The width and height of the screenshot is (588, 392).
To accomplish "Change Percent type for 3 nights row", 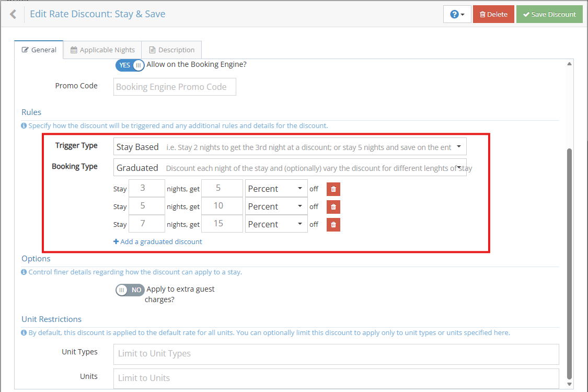I will click(276, 189).
